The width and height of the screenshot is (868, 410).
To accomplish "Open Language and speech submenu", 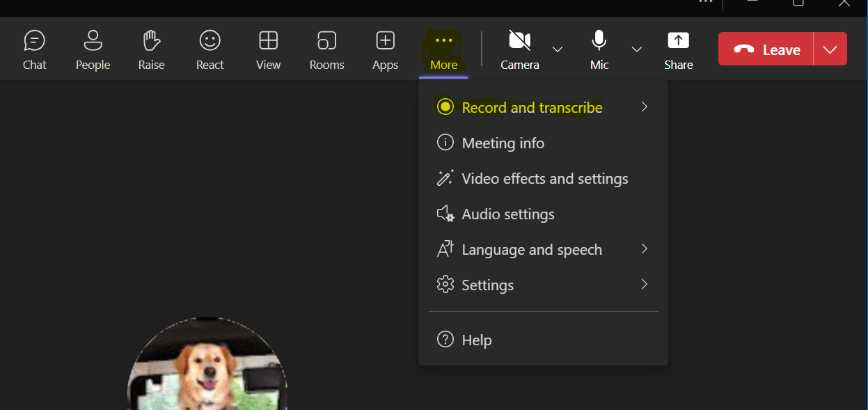I will [543, 249].
